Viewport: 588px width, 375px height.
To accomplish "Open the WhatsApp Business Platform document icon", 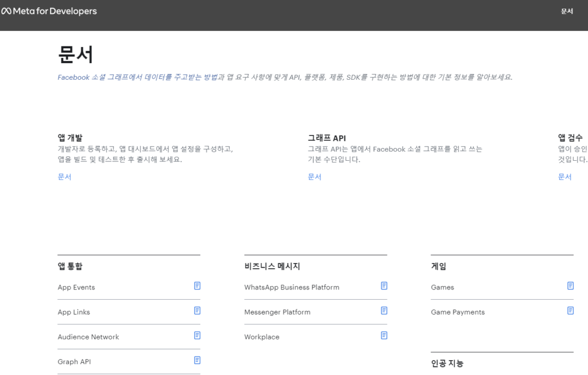I will click(384, 286).
